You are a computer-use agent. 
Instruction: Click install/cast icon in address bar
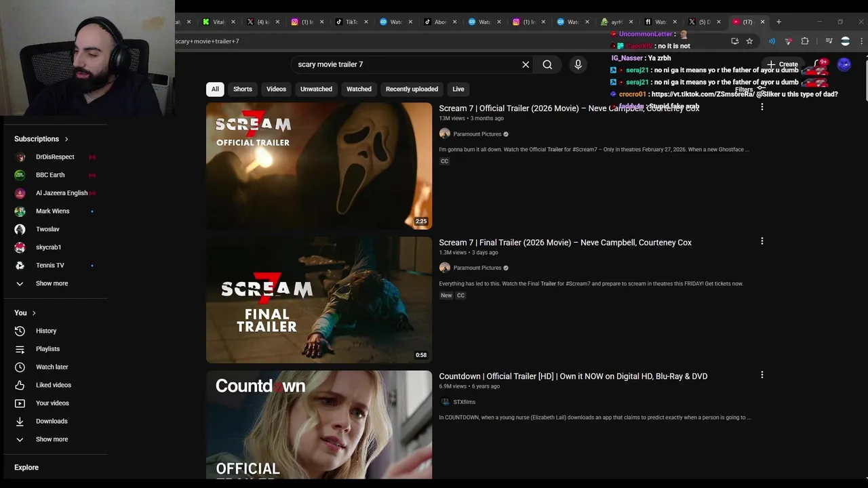pos(734,41)
